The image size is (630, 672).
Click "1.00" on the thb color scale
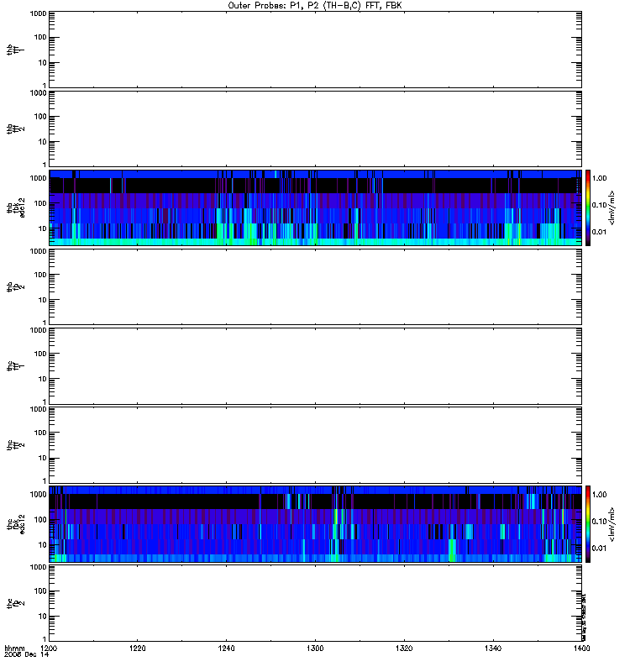pos(599,178)
